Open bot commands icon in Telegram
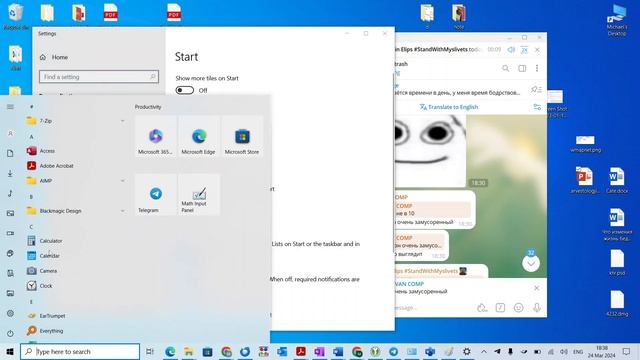The width and height of the screenshot is (640, 360). tap(500, 308)
